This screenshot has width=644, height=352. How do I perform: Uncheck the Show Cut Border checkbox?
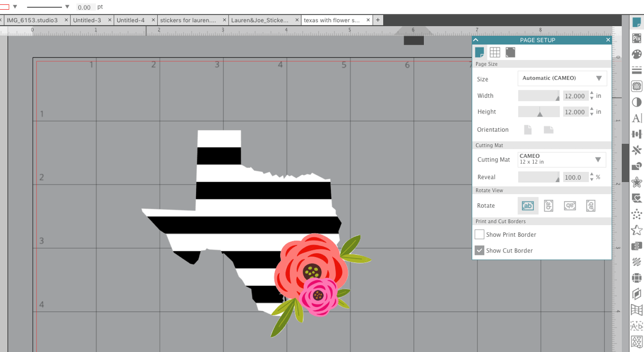[x=479, y=251]
